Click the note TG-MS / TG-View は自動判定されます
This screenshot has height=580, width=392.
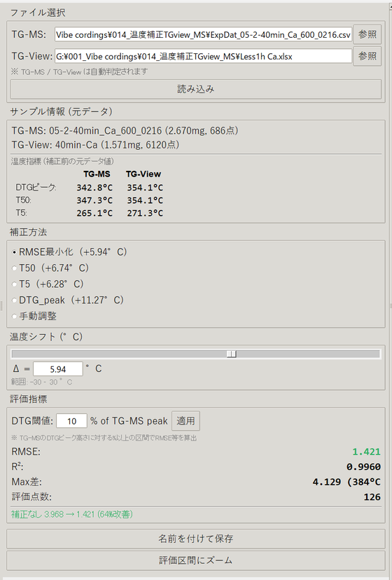79,71
